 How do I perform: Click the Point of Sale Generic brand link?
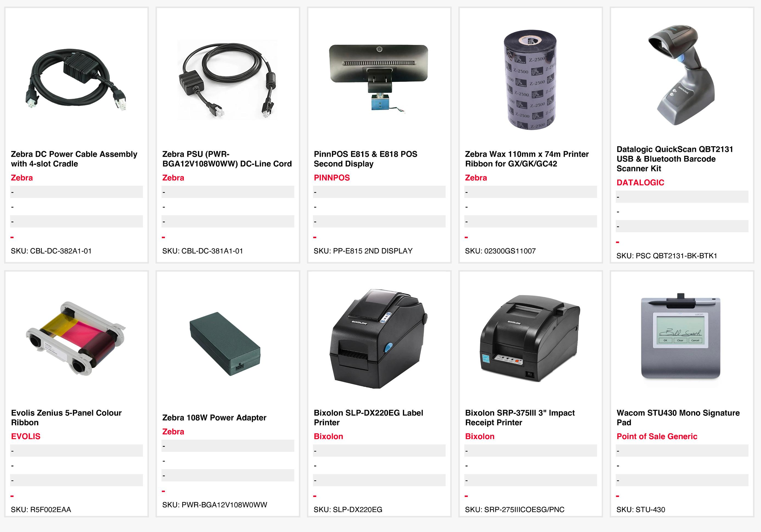point(656,436)
